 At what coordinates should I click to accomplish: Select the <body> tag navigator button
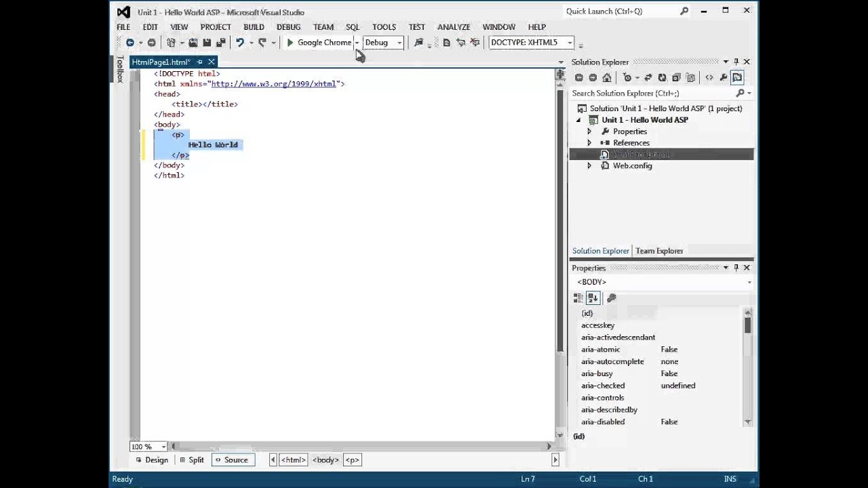325,460
